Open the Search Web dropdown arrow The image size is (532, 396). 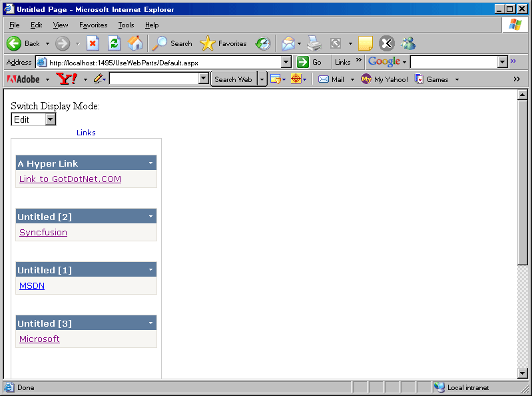click(262, 79)
